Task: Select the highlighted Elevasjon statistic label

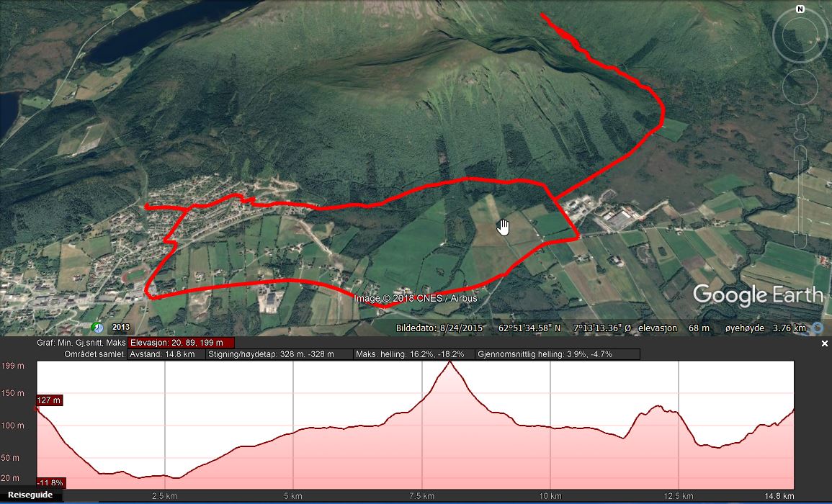Action: coord(181,343)
